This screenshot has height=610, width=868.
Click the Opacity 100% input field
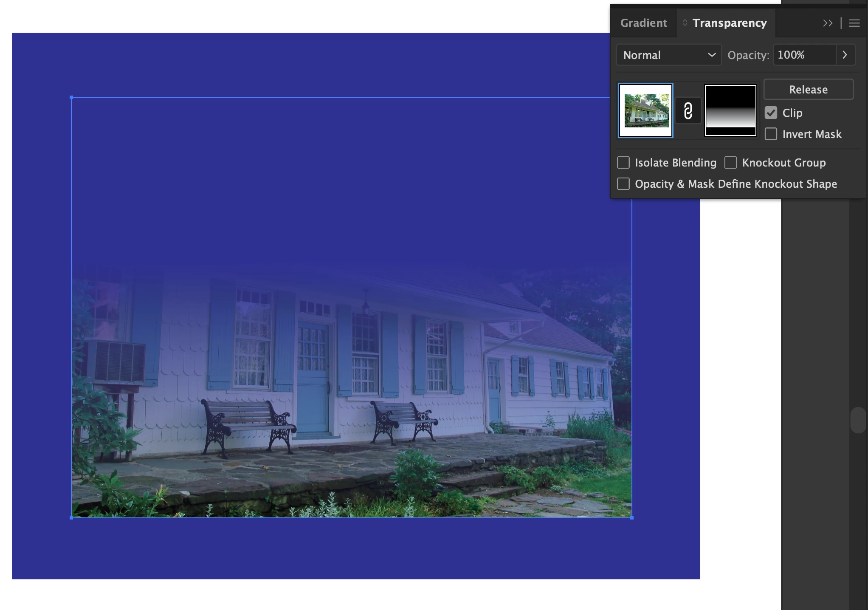tap(804, 55)
